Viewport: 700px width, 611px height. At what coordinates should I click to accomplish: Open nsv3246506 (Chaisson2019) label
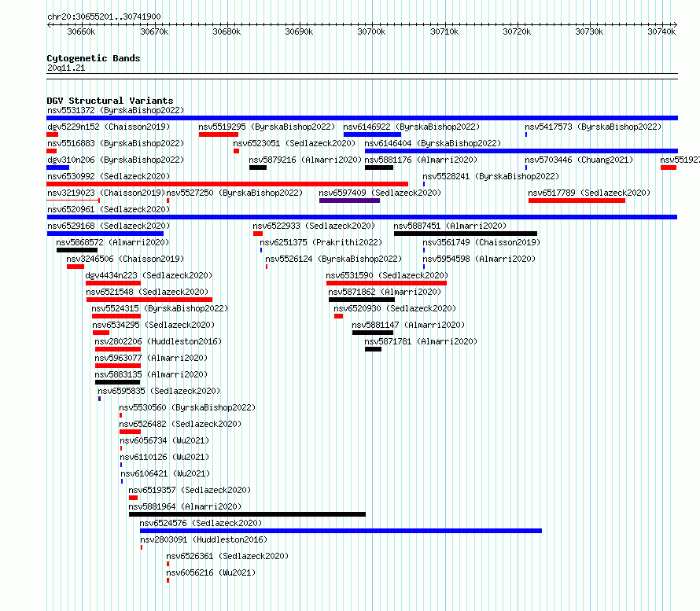click(x=125, y=259)
